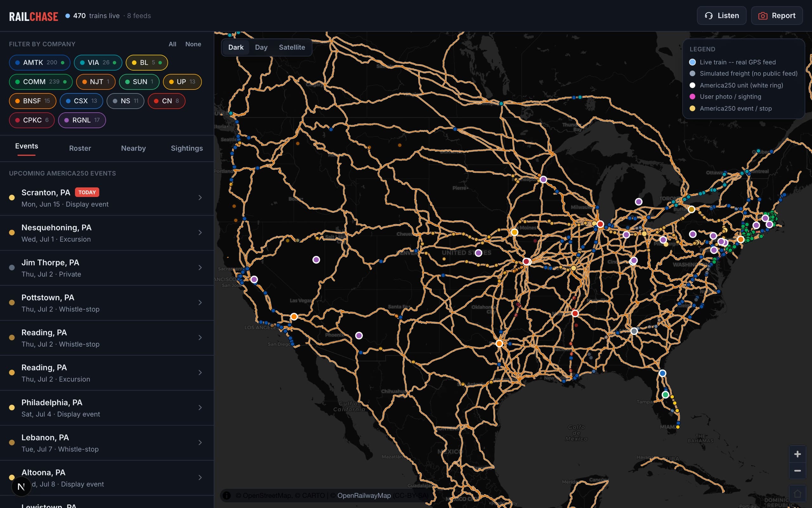Click the orange train marker near Los Angeles
The image size is (812, 508).
point(294,317)
